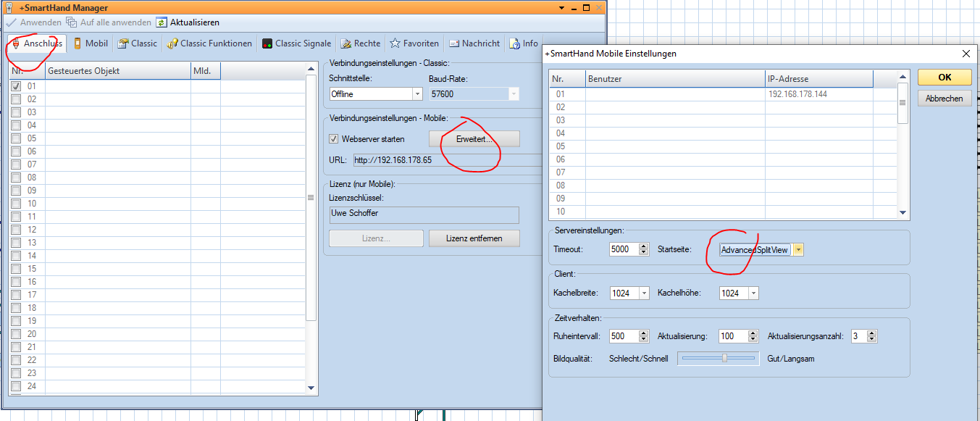Open the Favoriten star icon tab
Screen dimensions: 980x421
[x=395, y=43]
